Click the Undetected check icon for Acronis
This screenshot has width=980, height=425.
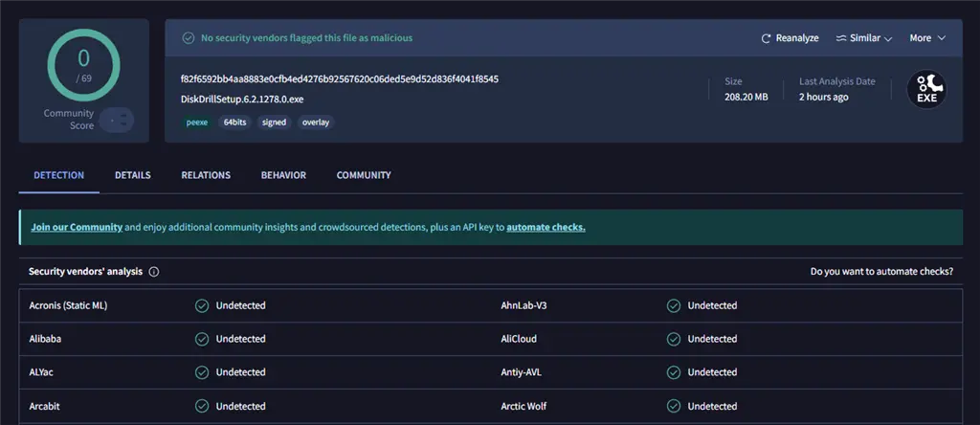click(202, 306)
